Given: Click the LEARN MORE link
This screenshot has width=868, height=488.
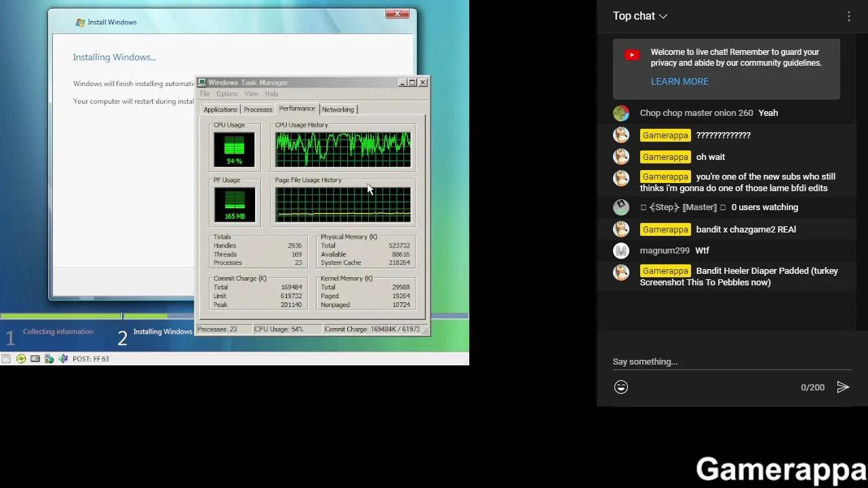Looking at the screenshot, I should pyautogui.click(x=679, y=81).
